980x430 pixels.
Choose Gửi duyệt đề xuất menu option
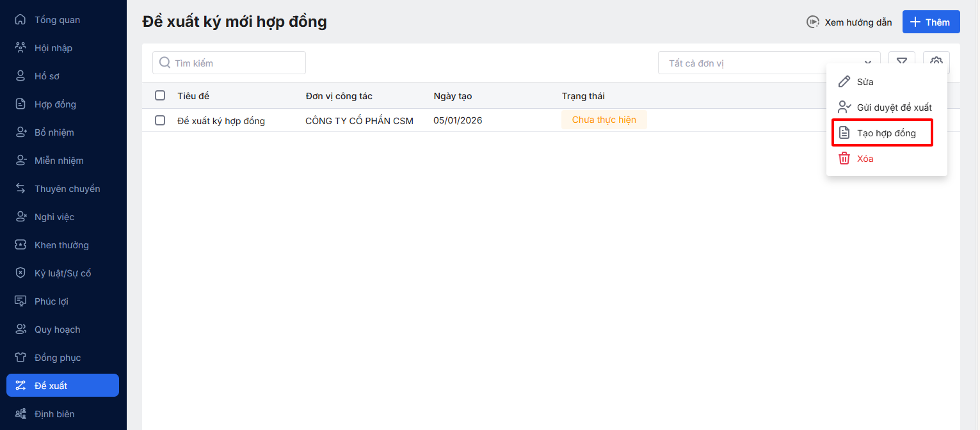point(894,107)
